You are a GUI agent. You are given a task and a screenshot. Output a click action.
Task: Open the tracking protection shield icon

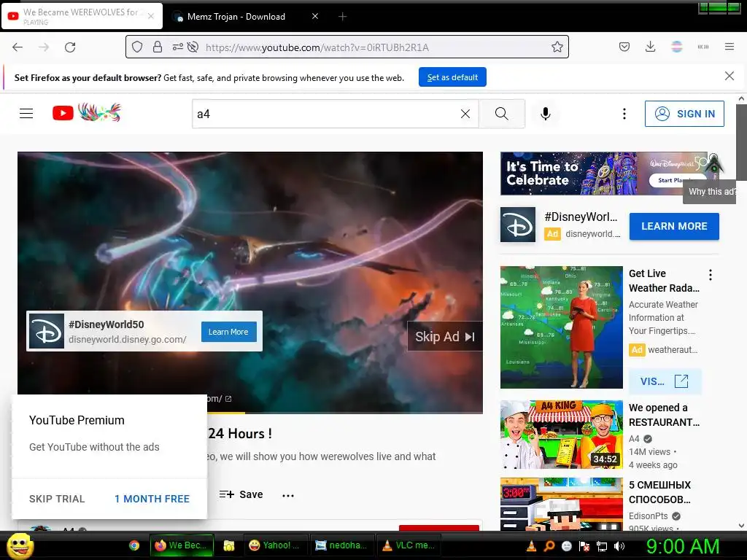137,47
